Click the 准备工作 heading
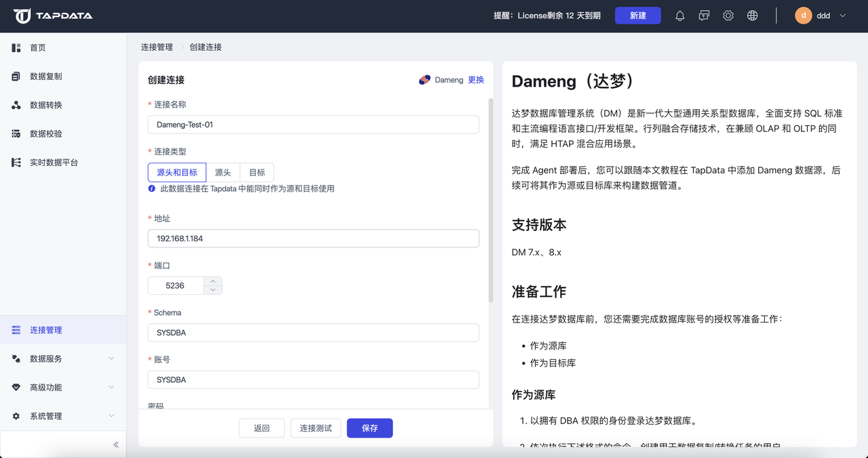The height and width of the screenshot is (458, 868). tap(539, 292)
